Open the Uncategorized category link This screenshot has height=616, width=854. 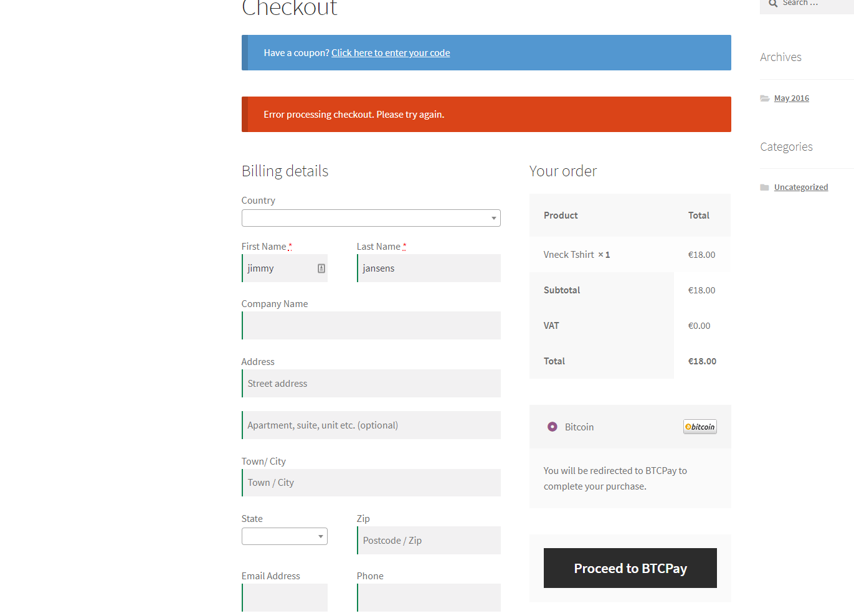pyautogui.click(x=801, y=187)
